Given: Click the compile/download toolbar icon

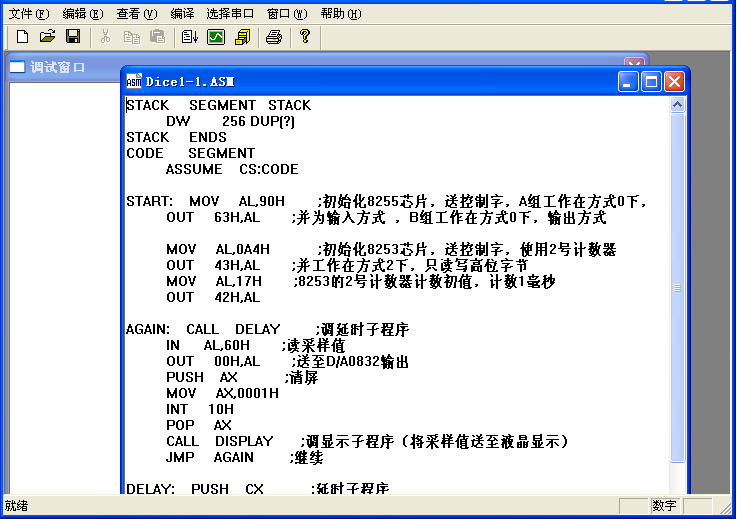Looking at the screenshot, I should pos(190,37).
